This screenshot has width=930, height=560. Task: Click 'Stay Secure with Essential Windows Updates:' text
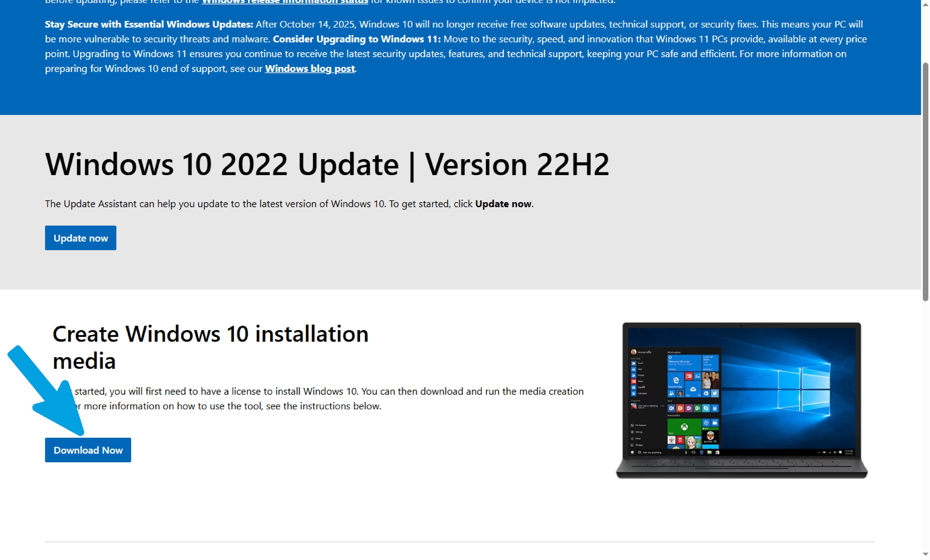coord(149,25)
